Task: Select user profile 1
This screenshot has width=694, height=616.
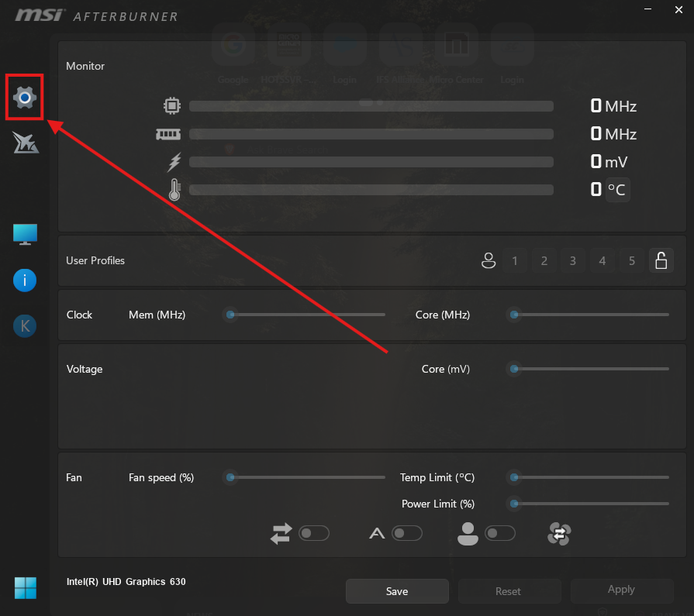Action: pos(515,261)
